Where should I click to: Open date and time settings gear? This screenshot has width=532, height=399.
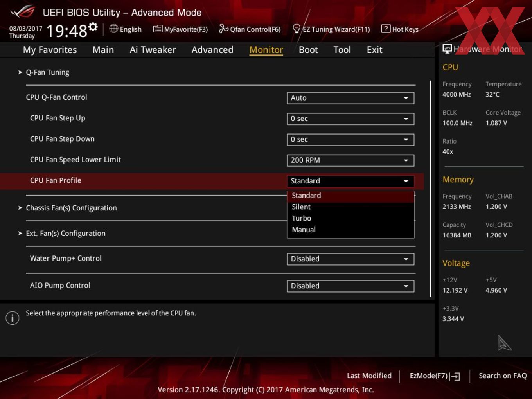coord(93,27)
